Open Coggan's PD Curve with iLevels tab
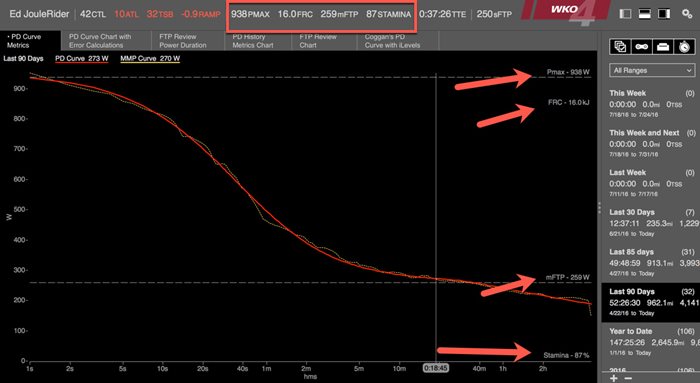This screenshot has width=700, height=383. coord(392,41)
